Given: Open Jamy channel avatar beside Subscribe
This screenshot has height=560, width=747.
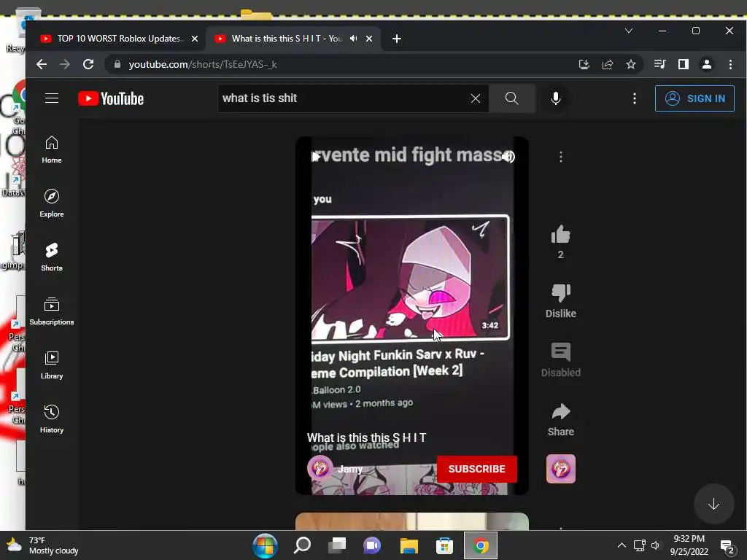Looking at the screenshot, I should [320, 469].
